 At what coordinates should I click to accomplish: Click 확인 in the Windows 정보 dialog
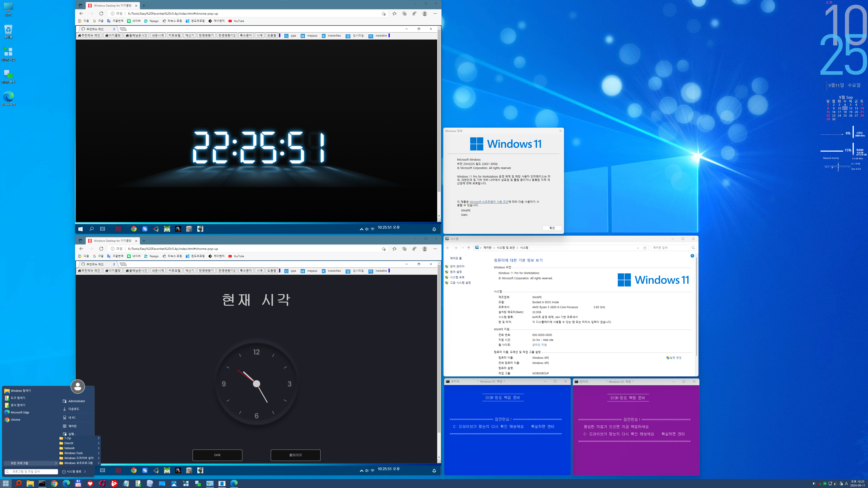coord(552,228)
